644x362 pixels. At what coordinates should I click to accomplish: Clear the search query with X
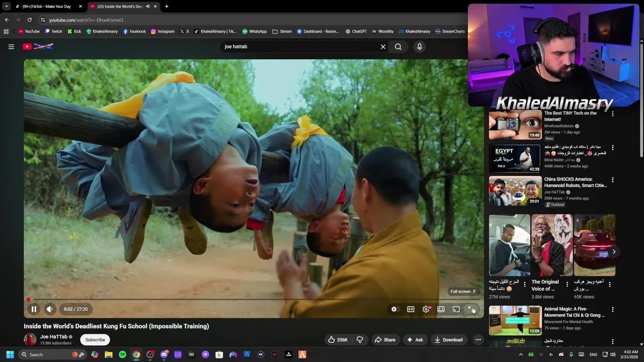[383, 47]
